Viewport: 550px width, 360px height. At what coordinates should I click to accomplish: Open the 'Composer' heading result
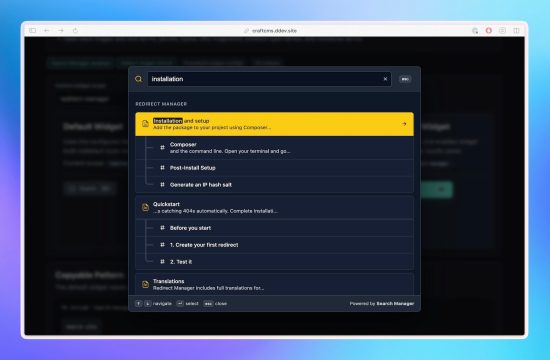click(274, 148)
